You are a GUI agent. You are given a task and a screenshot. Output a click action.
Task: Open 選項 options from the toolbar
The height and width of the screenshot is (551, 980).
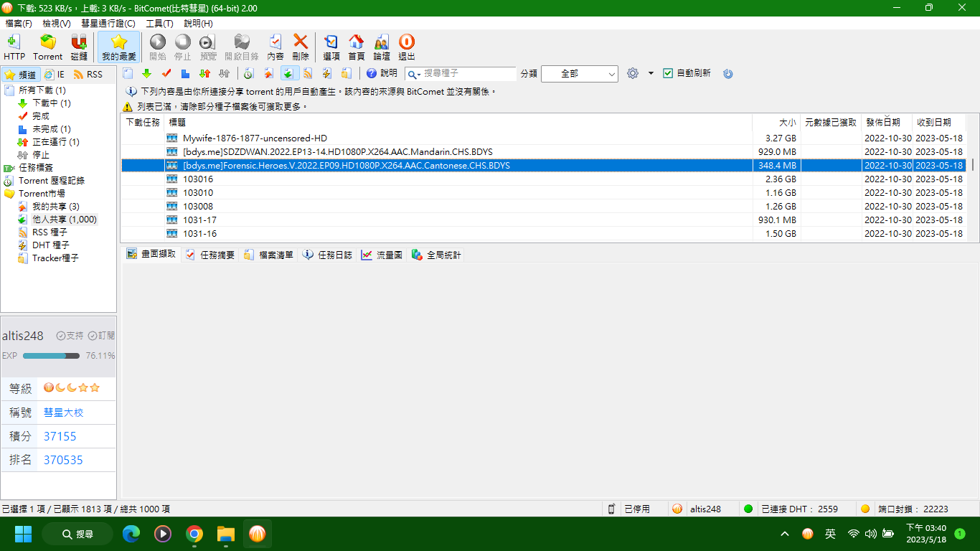pos(331,47)
